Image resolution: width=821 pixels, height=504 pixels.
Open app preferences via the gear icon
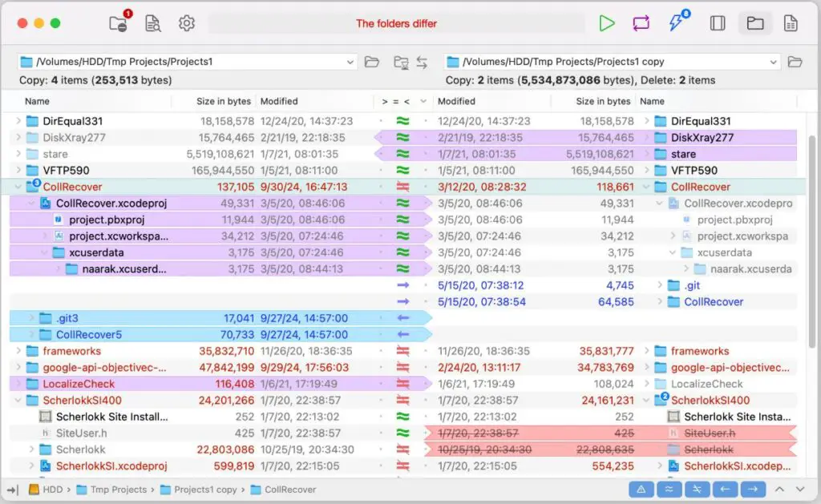pos(187,23)
